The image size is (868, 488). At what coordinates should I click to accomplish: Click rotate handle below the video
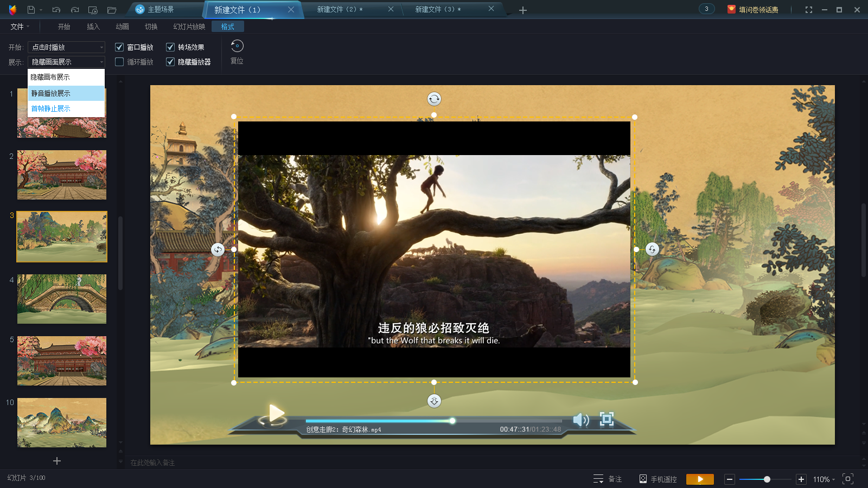434,401
